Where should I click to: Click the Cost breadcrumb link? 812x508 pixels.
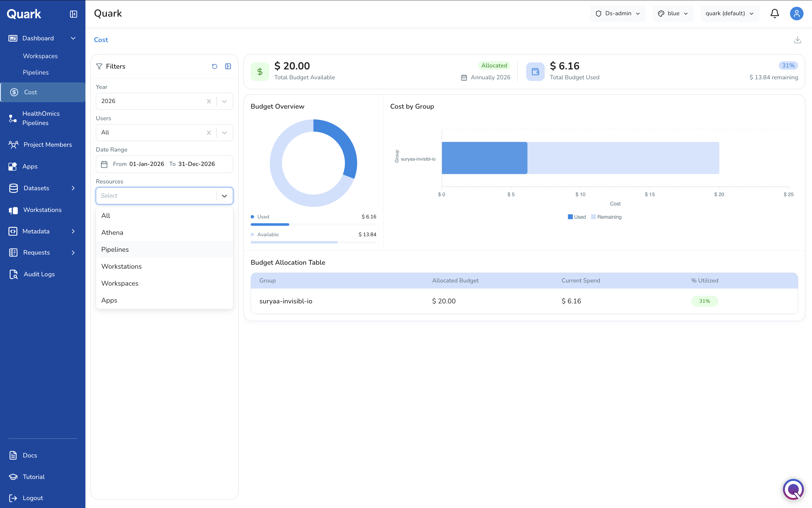[101, 40]
